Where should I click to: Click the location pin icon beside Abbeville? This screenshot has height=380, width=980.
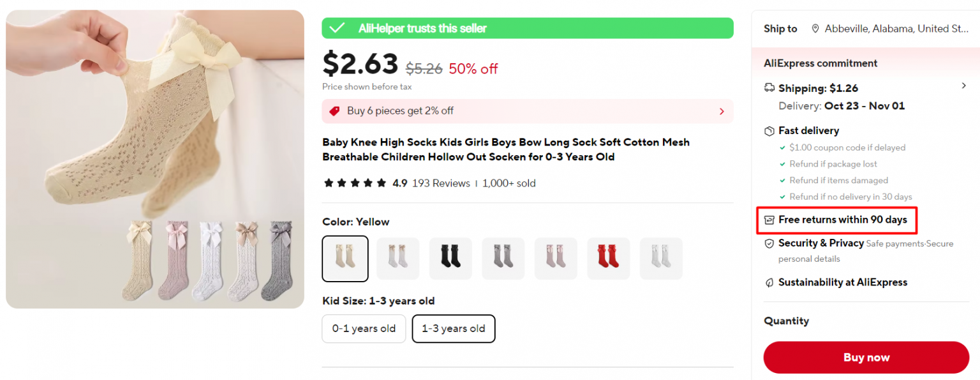pyautogui.click(x=815, y=28)
